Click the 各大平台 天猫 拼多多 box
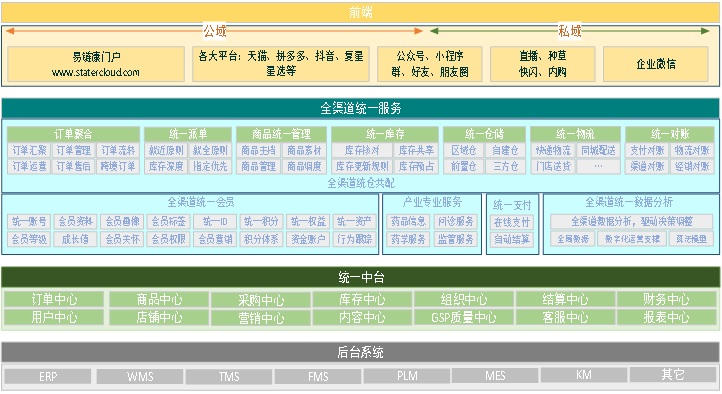Viewport: 722px width, 394px height. 281,64
